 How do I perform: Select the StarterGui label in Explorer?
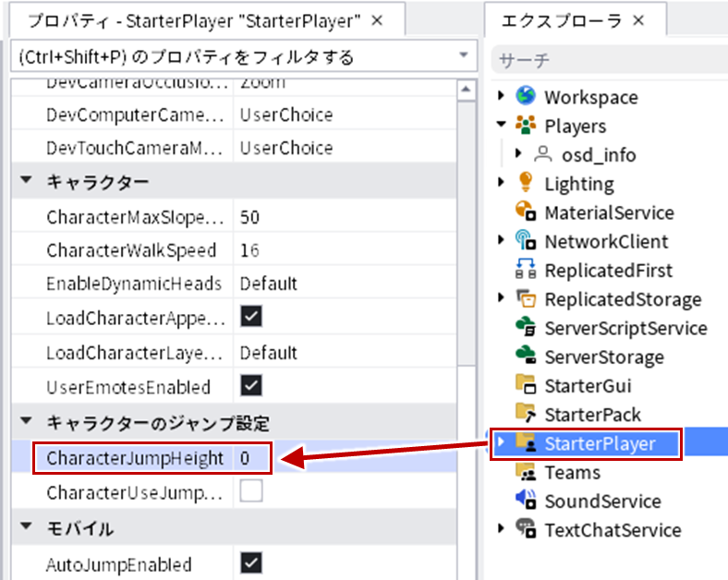588,386
